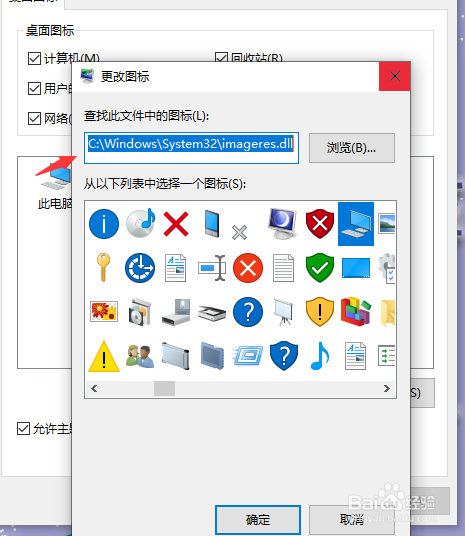Pick the flat blue desktop screen icon
Image resolution: width=465 pixels, height=536 pixels.
(356, 268)
